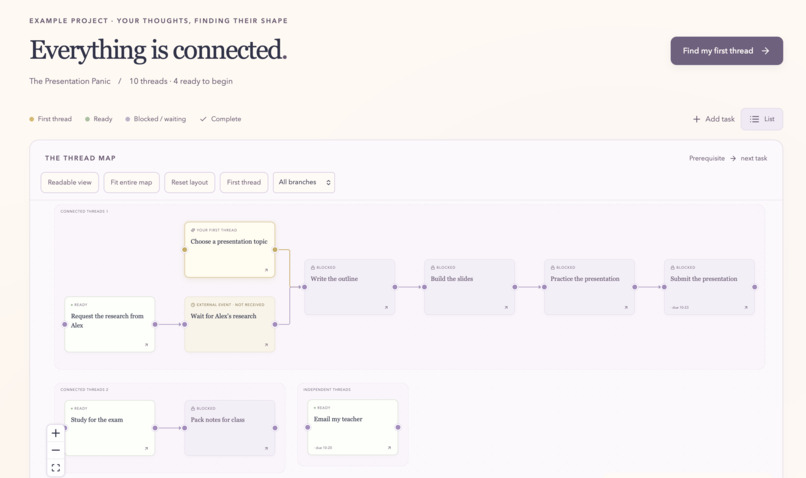
Task: Click the Fit entire map button
Action: tap(131, 182)
